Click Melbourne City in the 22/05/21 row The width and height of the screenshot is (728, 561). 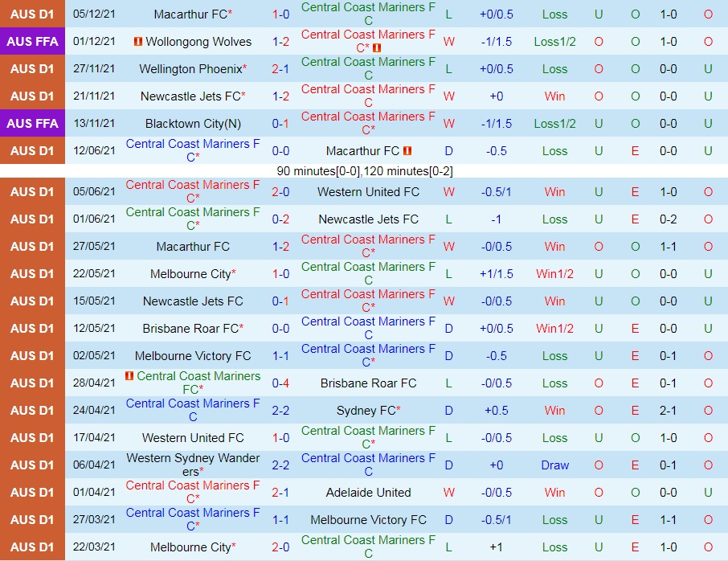coord(190,274)
